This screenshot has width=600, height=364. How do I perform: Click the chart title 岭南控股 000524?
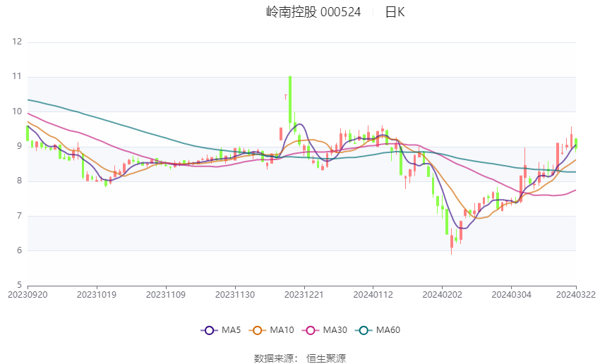click(313, 12)
